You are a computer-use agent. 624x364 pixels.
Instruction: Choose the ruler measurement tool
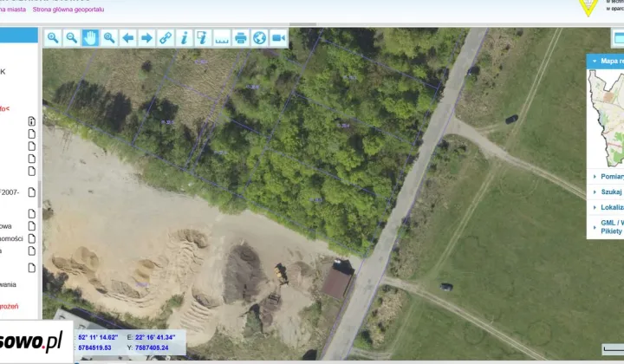click(222, 38)
